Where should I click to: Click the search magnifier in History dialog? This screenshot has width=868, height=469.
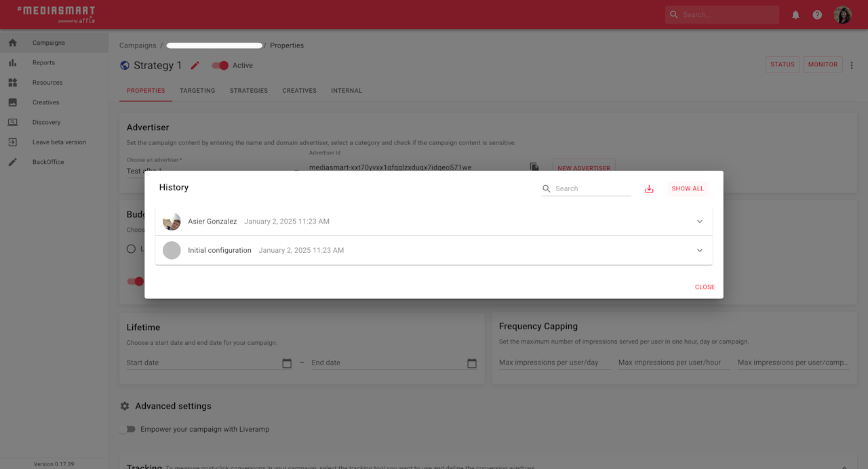[x=547, y=189]
